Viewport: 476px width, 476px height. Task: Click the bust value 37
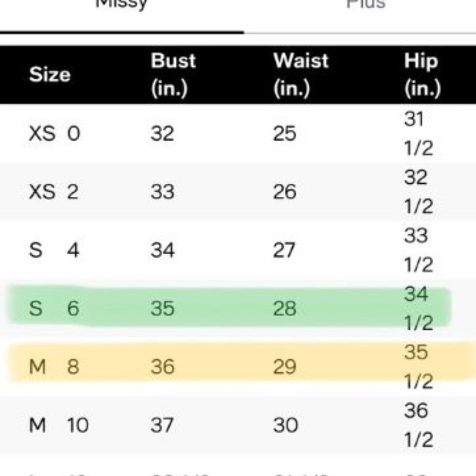tap(162, 425)
